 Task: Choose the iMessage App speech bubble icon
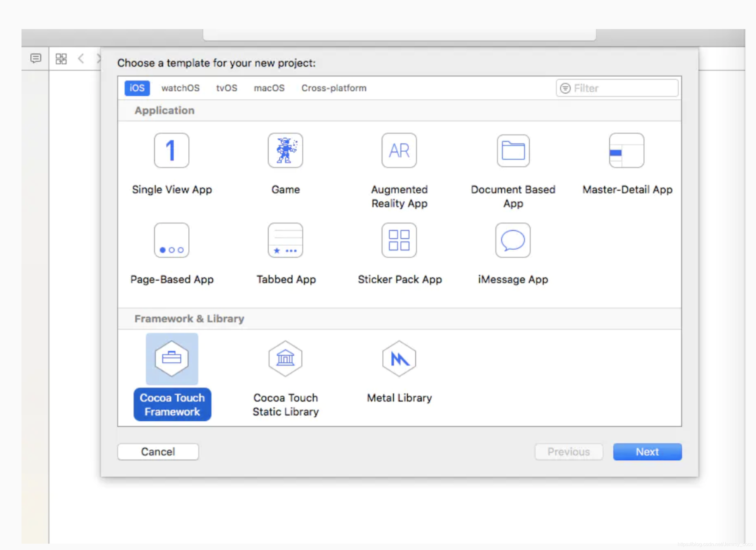[x=513, y=240]
